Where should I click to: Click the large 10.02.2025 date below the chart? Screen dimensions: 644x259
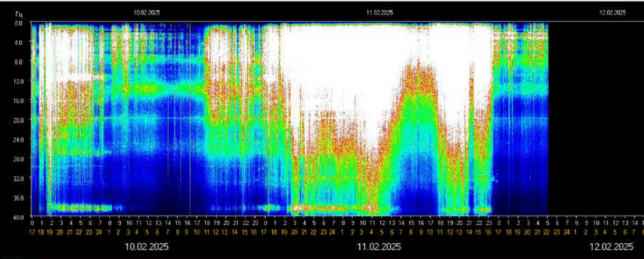tap(146, 246)
